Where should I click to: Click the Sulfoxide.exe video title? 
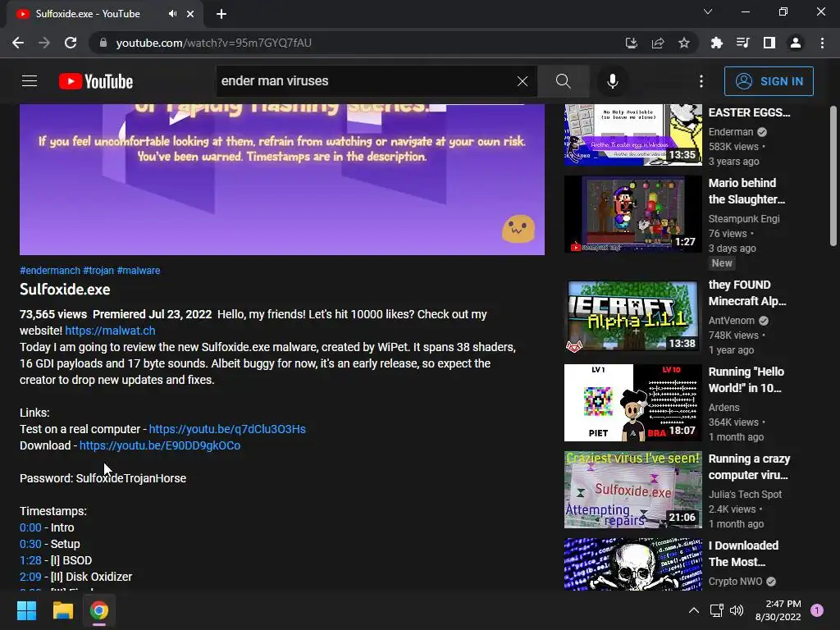coord(65,290)
